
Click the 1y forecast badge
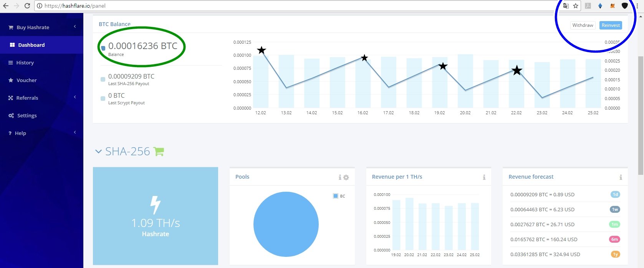point(615,254)
